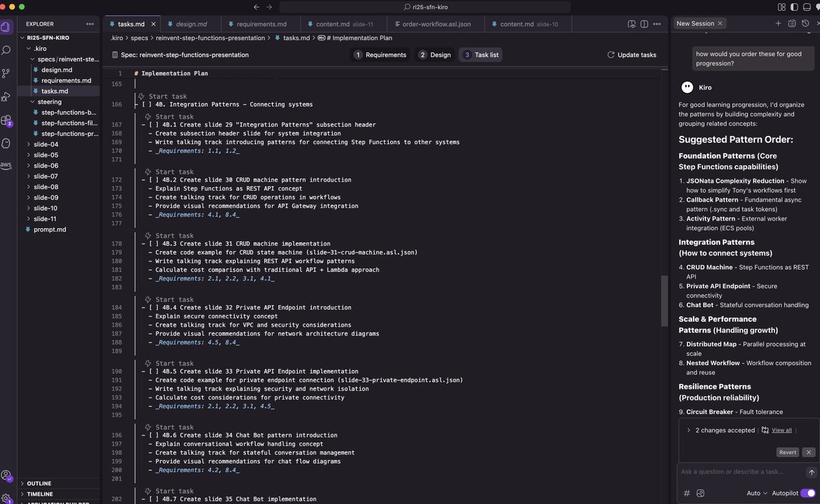The width and height of the screenshot is (820, 504).
Task: Open the Run and Debug view icon
Action: coord(6,96)
